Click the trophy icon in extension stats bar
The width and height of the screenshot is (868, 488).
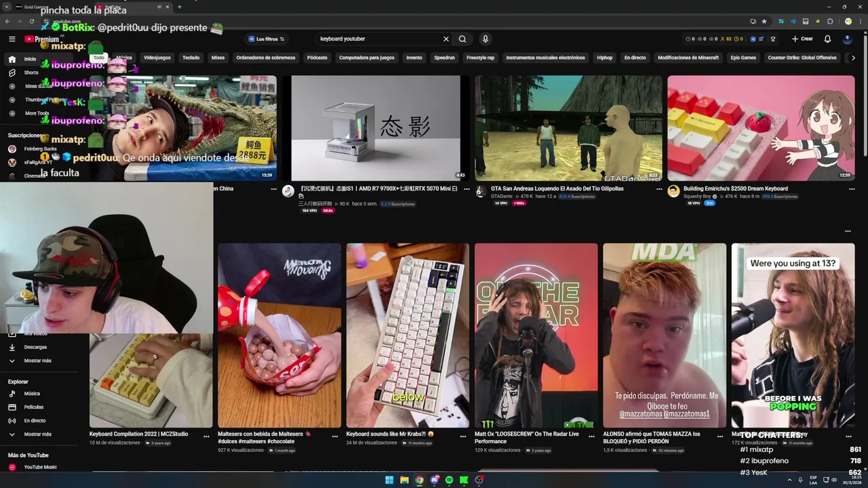coord(773,39)
